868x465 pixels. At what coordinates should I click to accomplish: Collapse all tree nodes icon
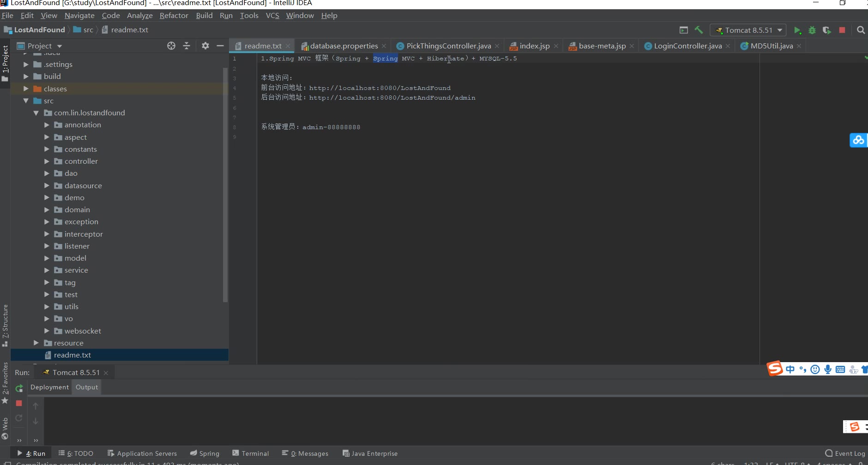tap(187, 46)
